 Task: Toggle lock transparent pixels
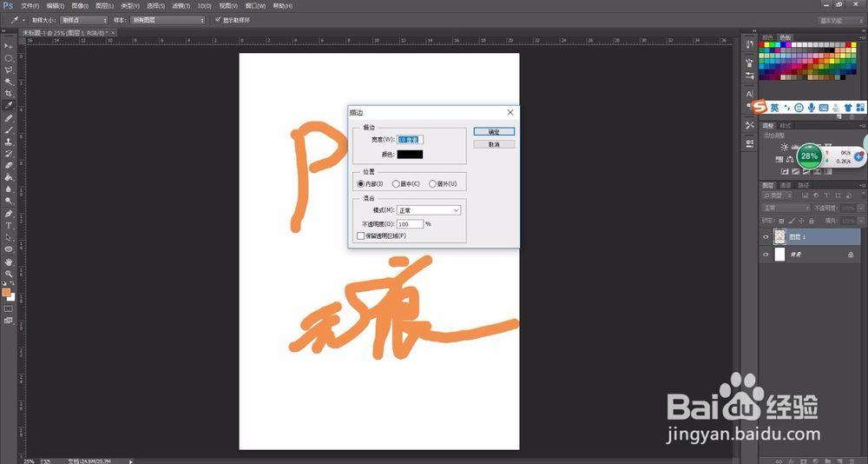(x=784, y=221)
